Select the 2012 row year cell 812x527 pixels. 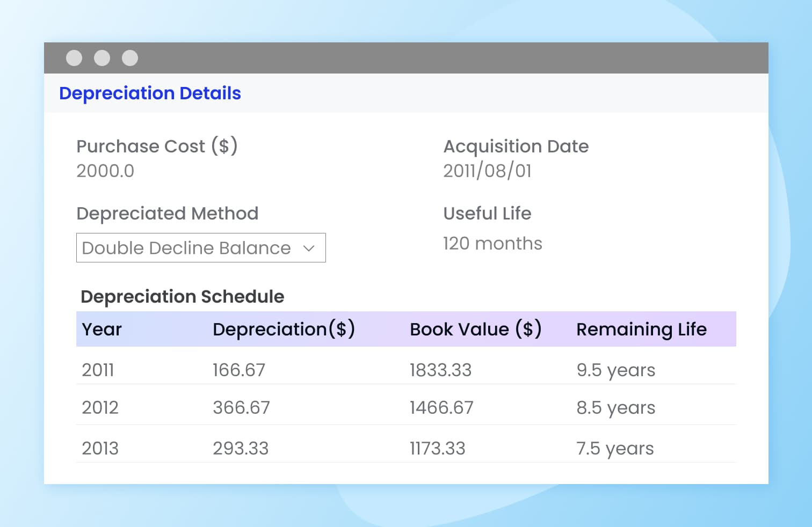coord(100,408)
